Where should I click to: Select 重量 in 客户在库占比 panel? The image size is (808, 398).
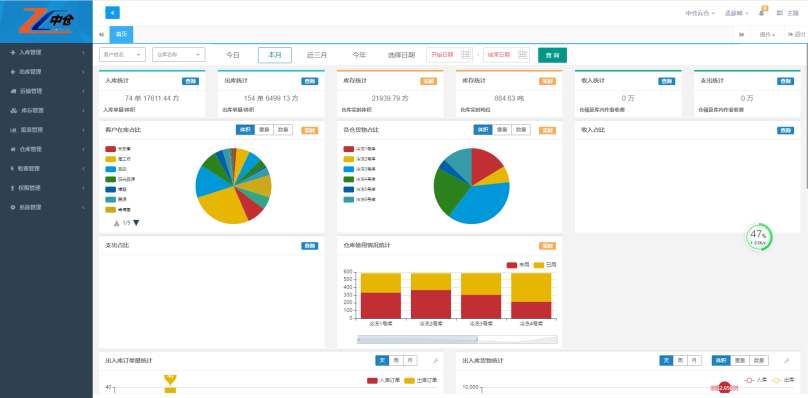point(264,130)
